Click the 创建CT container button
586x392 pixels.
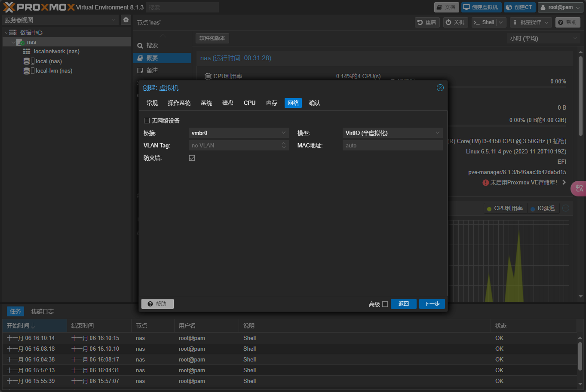[x=519, y=7]
